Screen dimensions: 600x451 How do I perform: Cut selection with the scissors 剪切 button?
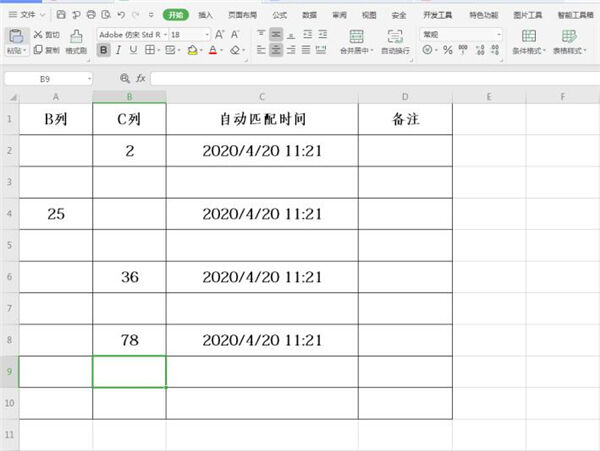click(x=46, y=35)
